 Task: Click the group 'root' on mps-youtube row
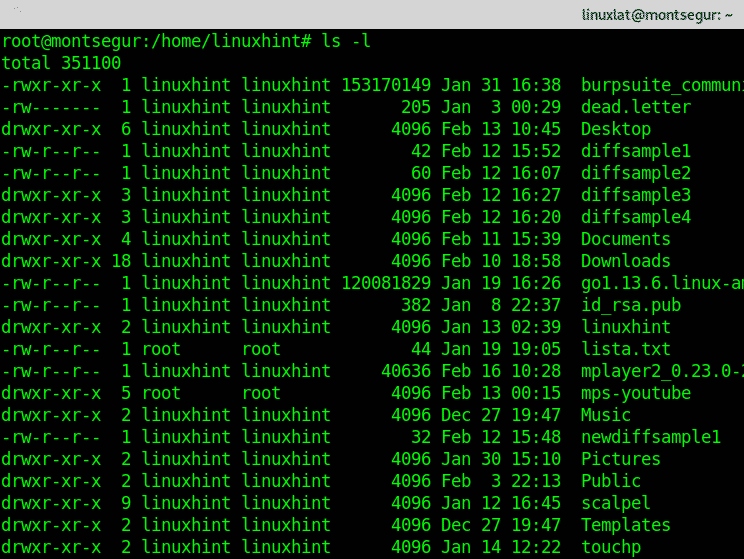pyautogui.click(x=261, y=393)
